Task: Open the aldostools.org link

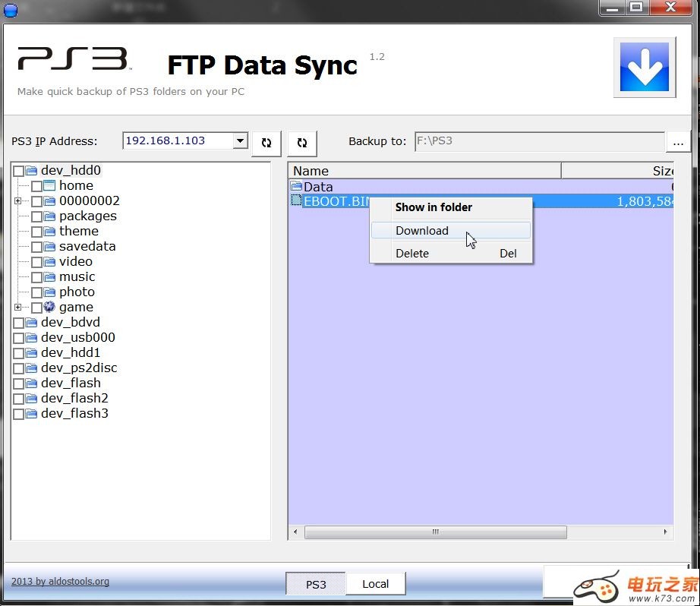Action: point(60,582)
